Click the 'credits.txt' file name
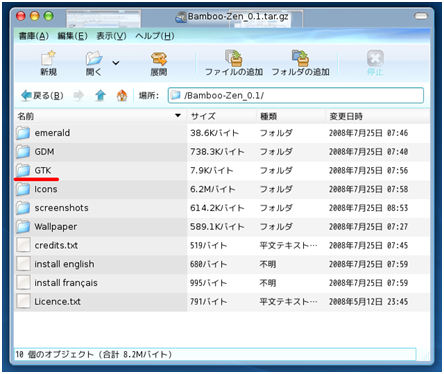444x374 pixels. click(x=56, y=245)
